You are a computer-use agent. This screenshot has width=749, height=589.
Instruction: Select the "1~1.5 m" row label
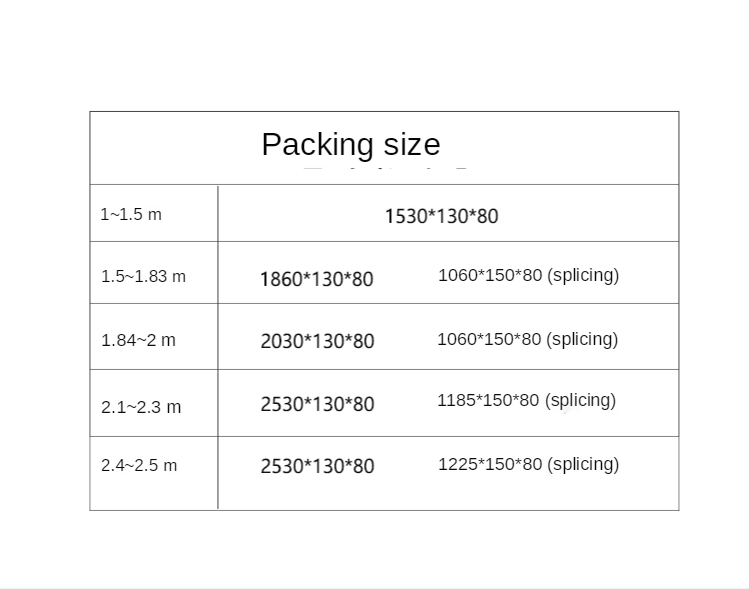(130, 215)
